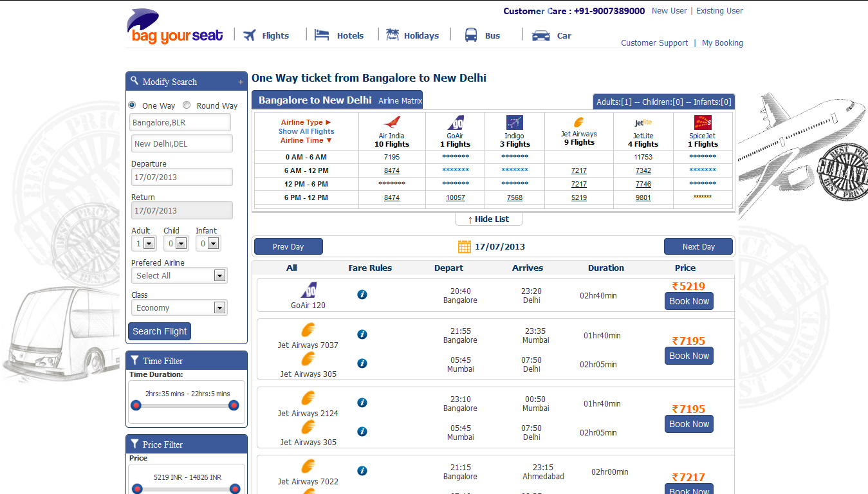Image resolution: width=868 pixels, height=494 pixels.
Task: Open fare rules info for Jet Airways 7022
Action: pos(362,471)
